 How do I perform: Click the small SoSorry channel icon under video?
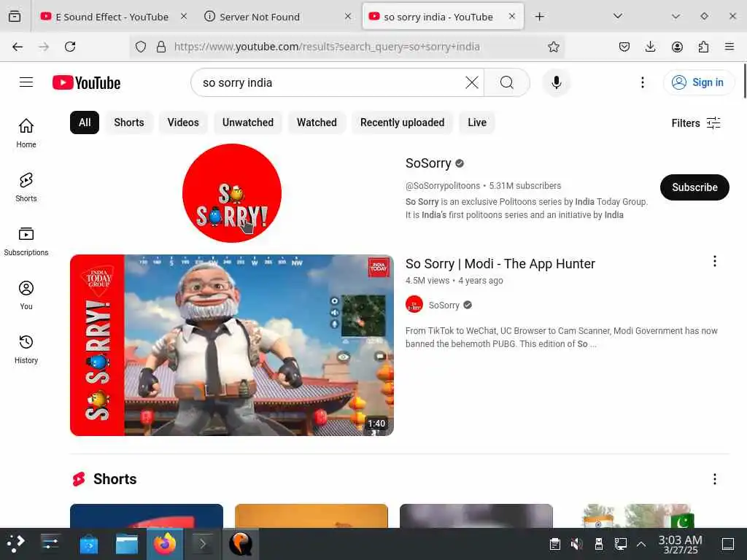[x=414, y=305]
